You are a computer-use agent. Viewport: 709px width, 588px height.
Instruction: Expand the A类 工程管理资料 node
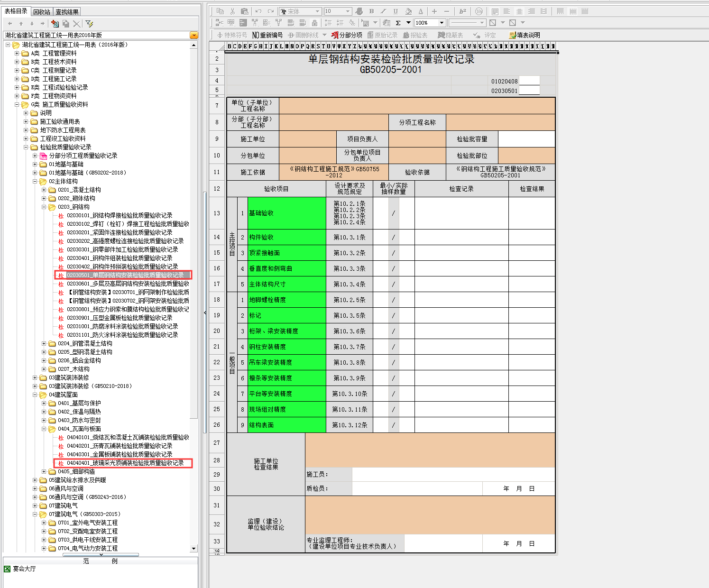click(17, 53)
